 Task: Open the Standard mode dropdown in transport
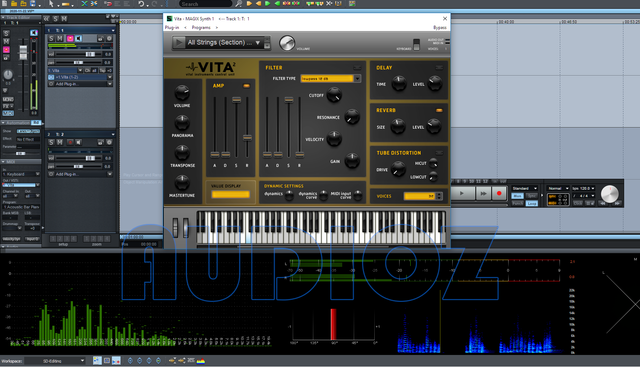525,188
